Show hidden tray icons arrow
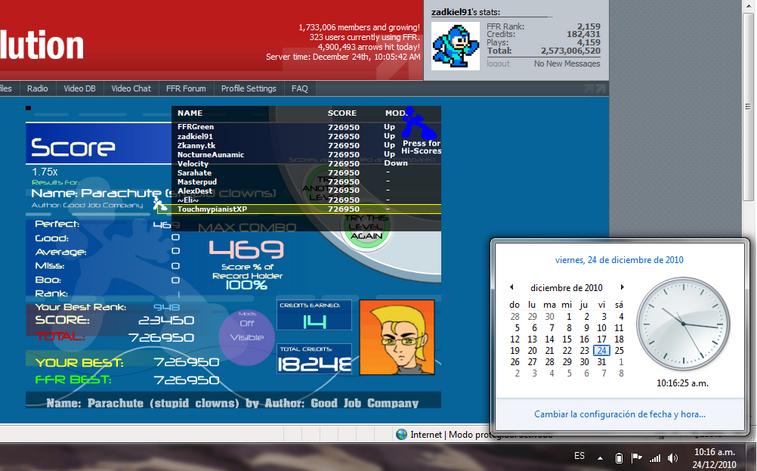Image resolution: width=757 pixels, height=471 pixels. pyautogui.click(x=600, y=458)
